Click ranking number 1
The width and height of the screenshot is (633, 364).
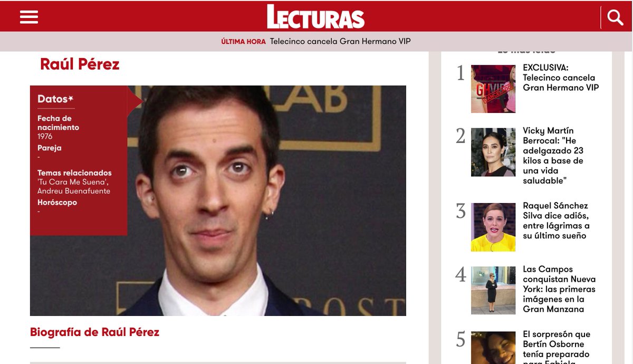coord(461,73)
